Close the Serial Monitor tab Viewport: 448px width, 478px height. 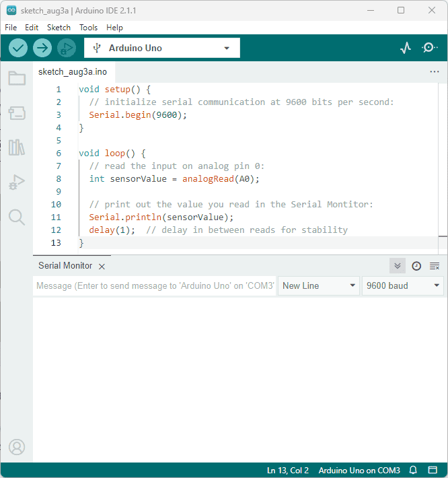click(102, 266)
